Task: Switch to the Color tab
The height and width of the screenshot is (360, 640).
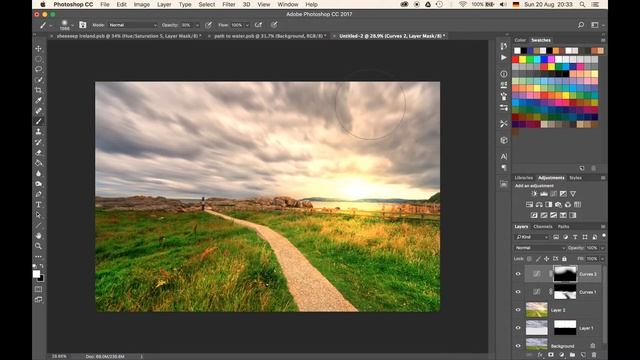Action: pos(520,40)
